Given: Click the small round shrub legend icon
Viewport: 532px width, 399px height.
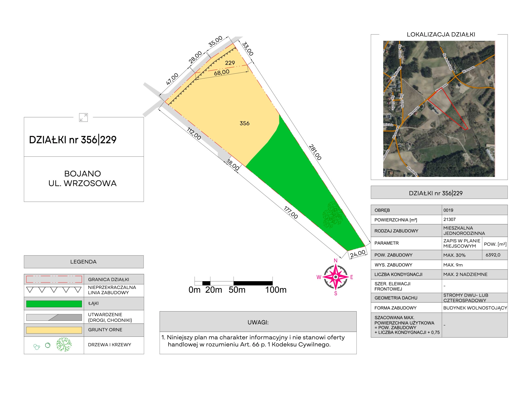Looking at the screenshot, I should pyautogui.click(x=48, y=345).
